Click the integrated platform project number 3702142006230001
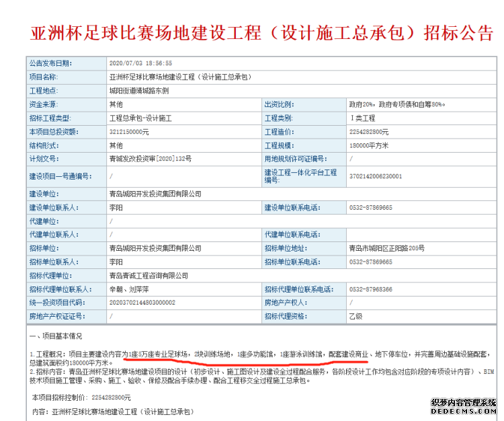 376,176
